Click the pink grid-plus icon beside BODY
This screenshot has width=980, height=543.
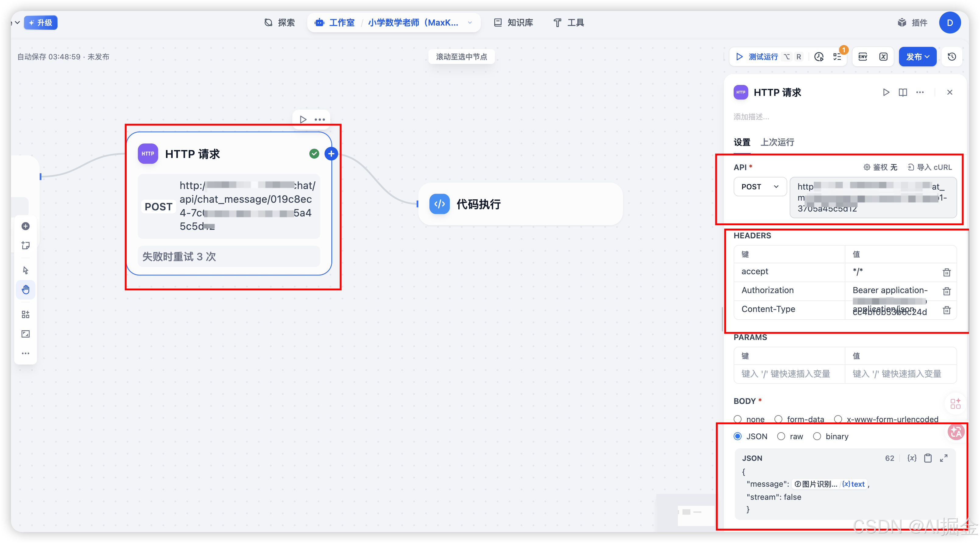point(955,404)
